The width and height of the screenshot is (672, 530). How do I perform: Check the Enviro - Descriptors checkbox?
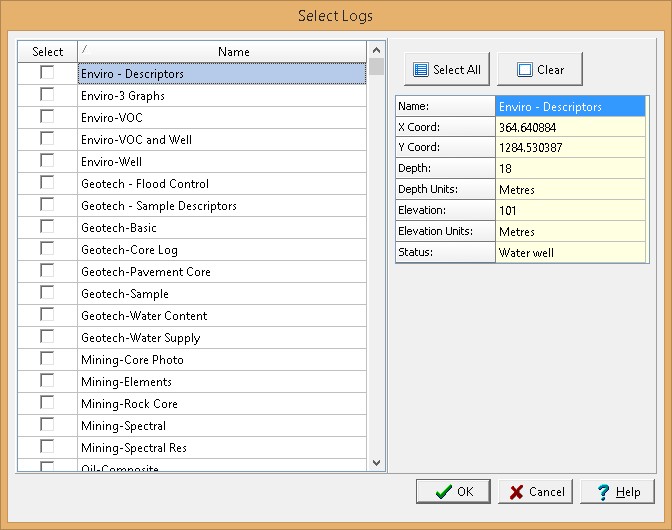point(47,73)
